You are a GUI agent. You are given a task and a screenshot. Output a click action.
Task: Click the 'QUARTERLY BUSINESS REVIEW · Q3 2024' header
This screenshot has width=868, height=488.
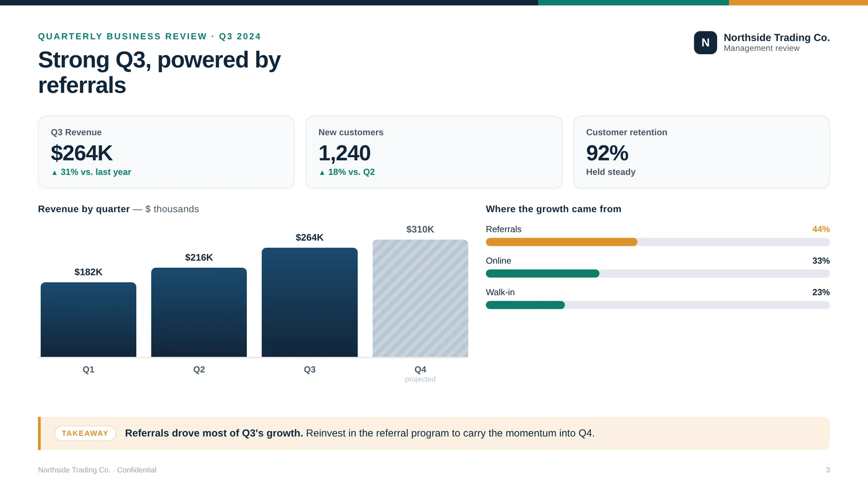point(149,36)
